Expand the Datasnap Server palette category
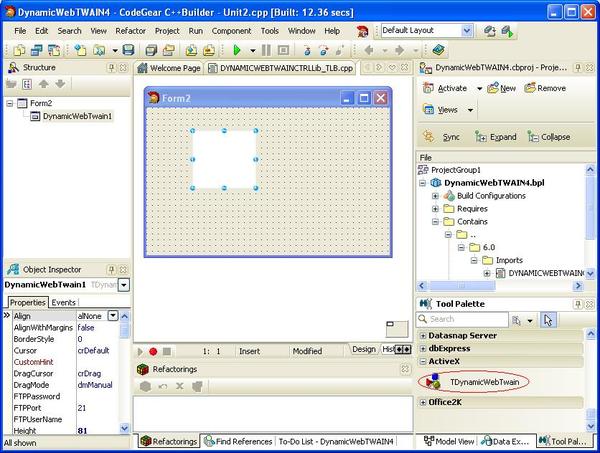This screenshot has height=453, width=600. coord(423,335)
